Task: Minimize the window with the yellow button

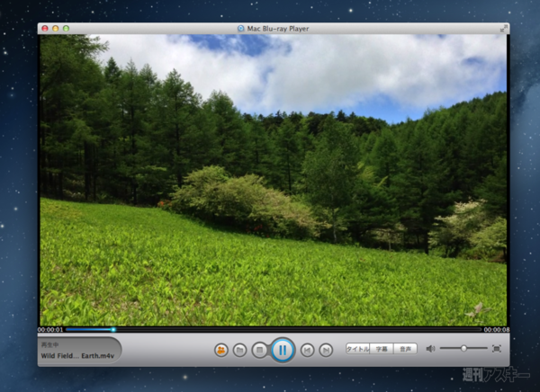Action: coord(56,28)
